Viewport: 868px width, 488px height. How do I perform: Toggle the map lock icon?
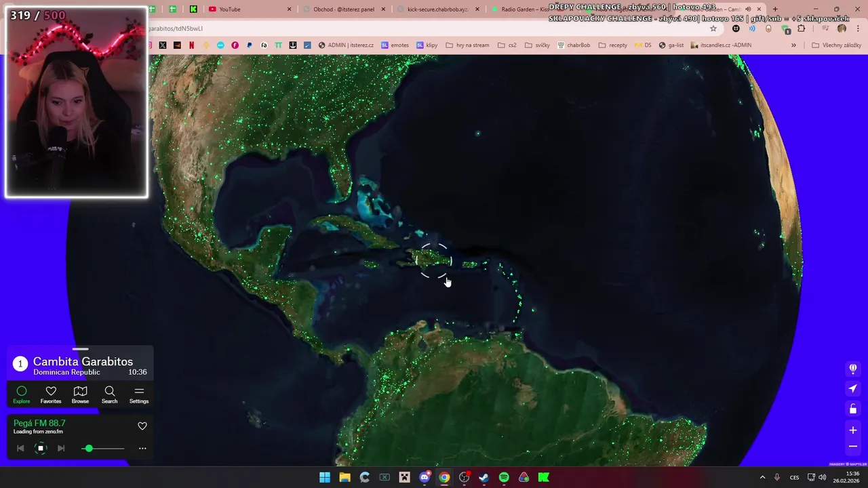[x=853, y=409]
